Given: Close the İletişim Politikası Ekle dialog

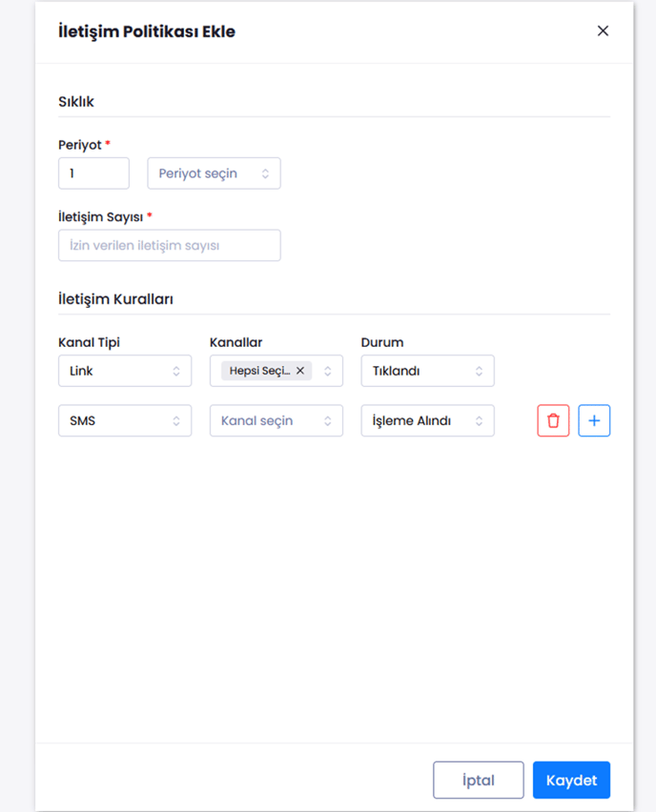Looking at the screenshot, I should click(603, 30).
